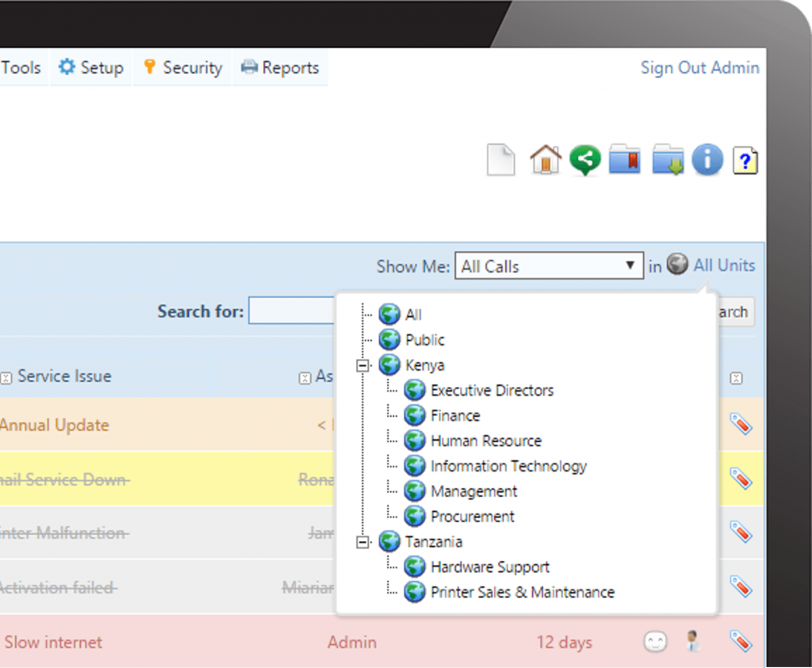812x668 pixels.
Task: Click the Search for input field
Action: pos(292,311)
